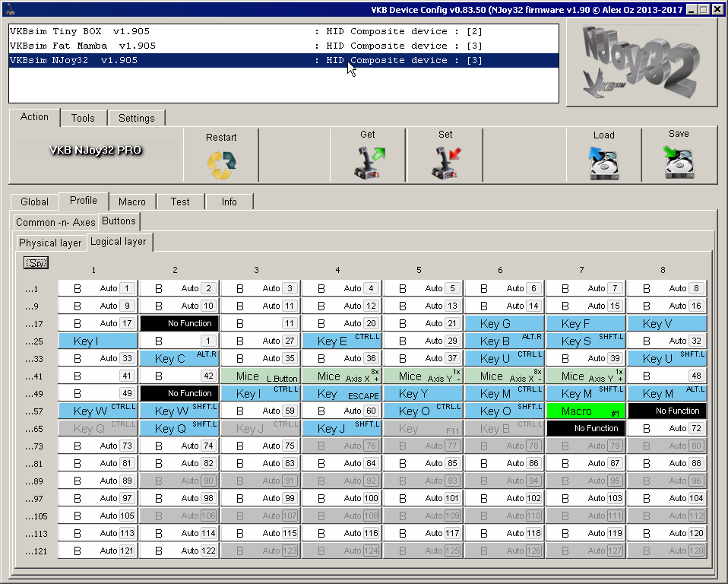Click the Key G cell

(505, 324)
